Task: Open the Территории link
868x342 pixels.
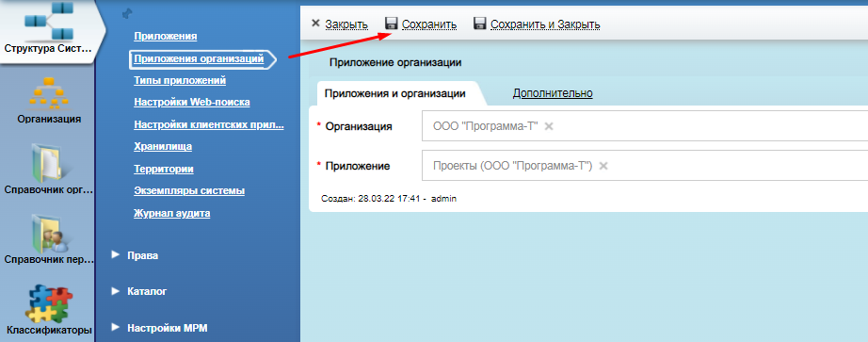Action: pyautogui.click(x=163, y=169)
